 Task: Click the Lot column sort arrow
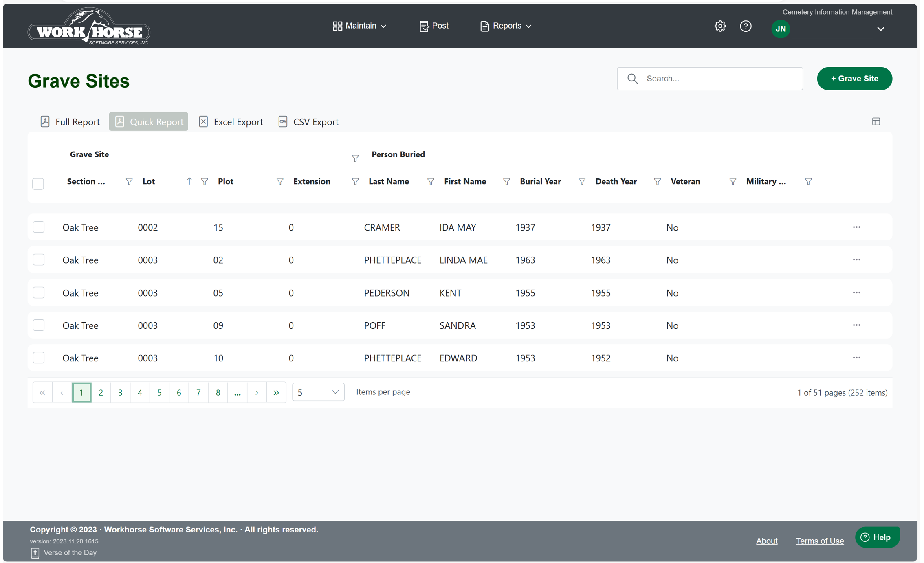coord(189,181)
